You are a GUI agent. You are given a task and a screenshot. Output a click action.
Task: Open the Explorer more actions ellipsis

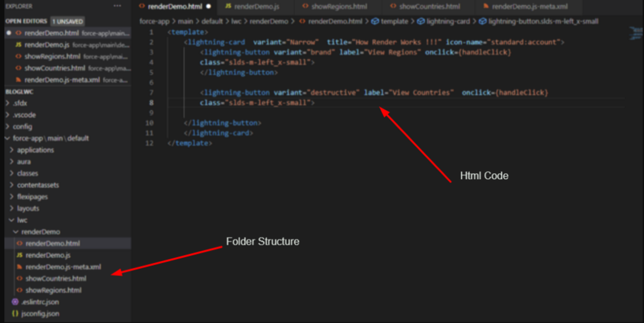pyautogui.click(x=117, y=6)
